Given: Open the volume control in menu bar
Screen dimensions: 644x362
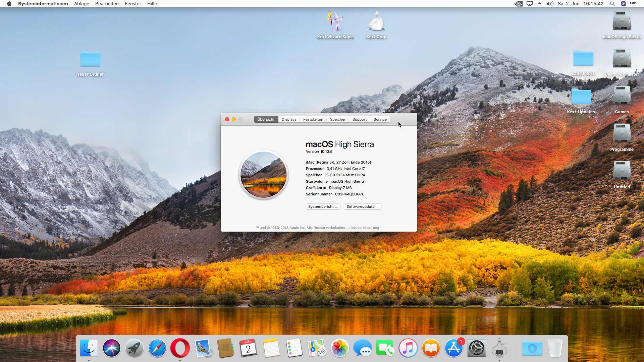Looking at the screenshot, I should [x=550, y=4].
